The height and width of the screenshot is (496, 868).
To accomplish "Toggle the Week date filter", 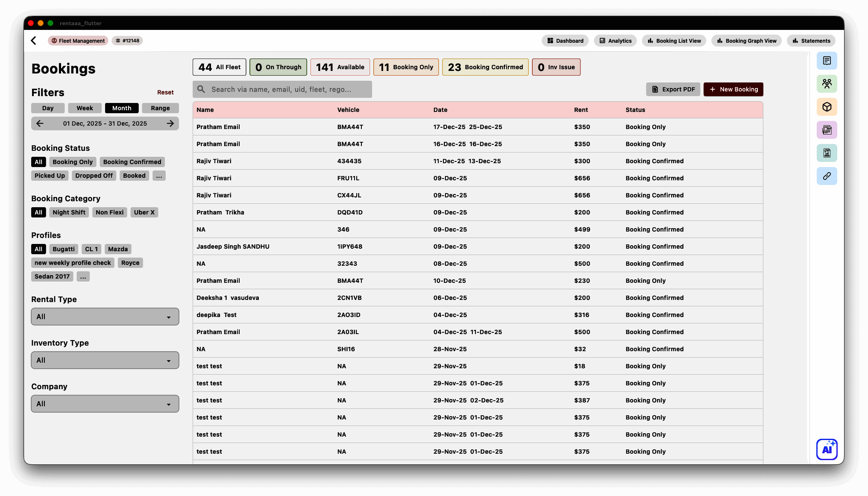I will pos(85,108).
